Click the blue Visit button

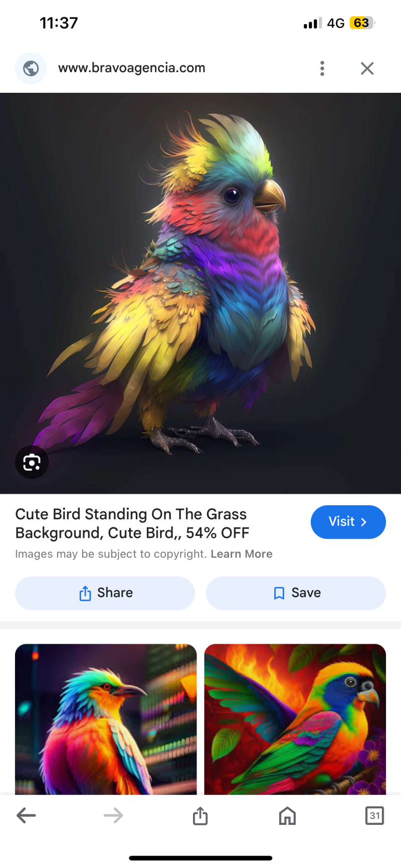point(348,522)
